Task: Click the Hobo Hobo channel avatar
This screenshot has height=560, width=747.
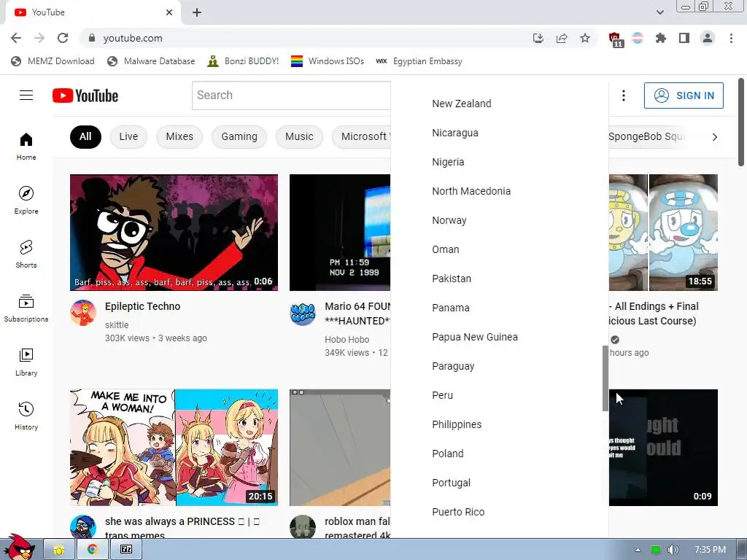Action: [303, 313]
